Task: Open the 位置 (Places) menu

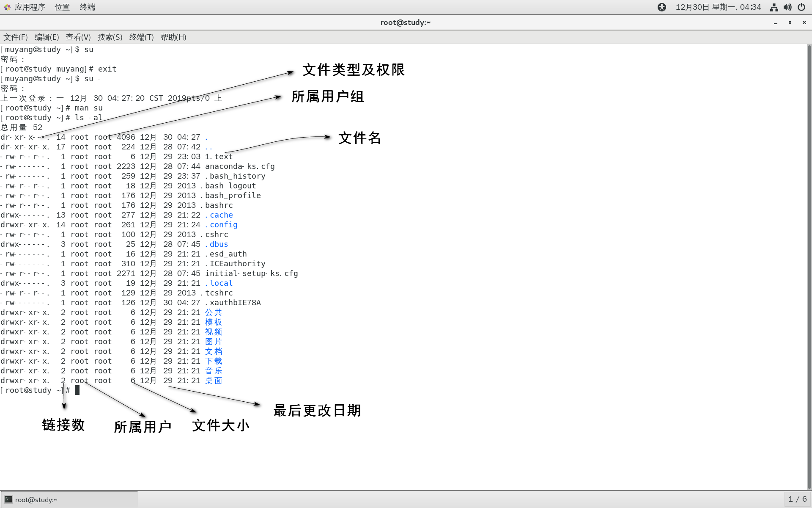Action: [x=62, y=7]
